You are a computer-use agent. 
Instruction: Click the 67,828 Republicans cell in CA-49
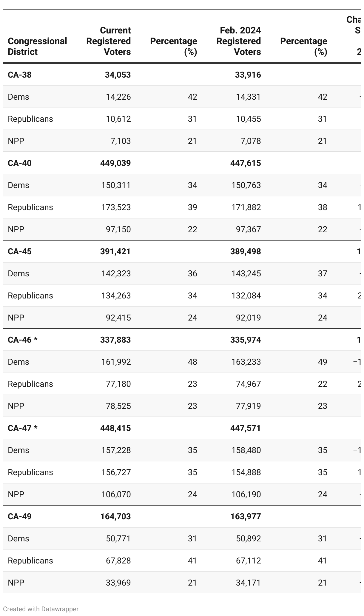118,560
